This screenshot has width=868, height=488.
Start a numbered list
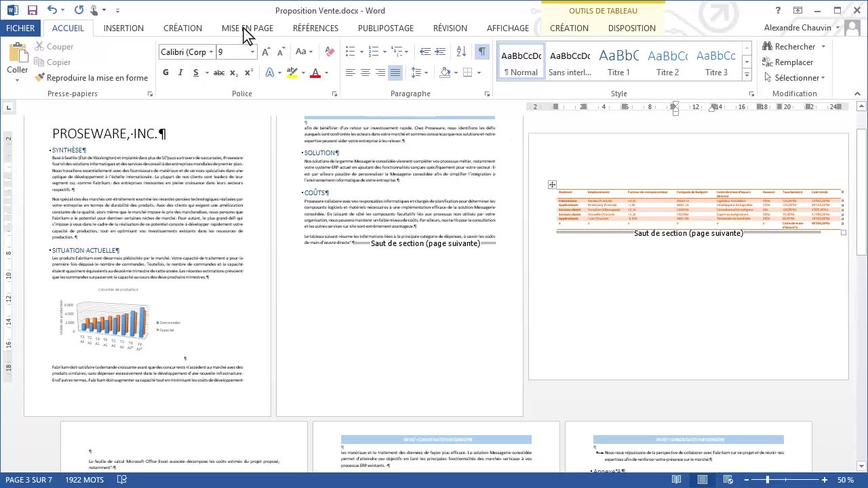(x=373, y=52)
